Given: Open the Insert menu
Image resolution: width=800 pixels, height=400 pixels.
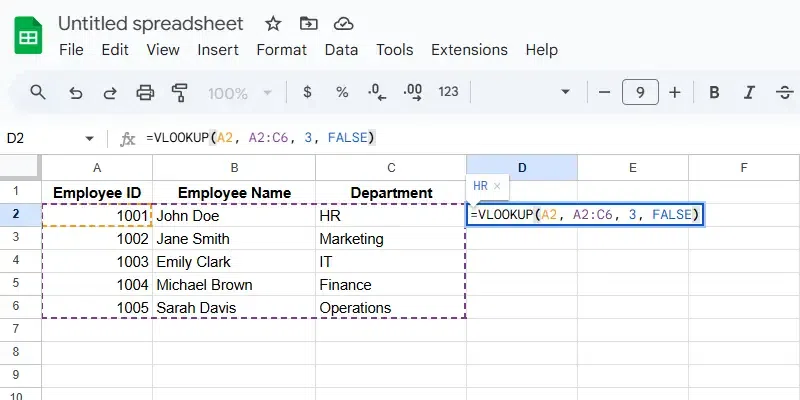Looking at the screenshot, I should tap(218, 49).
